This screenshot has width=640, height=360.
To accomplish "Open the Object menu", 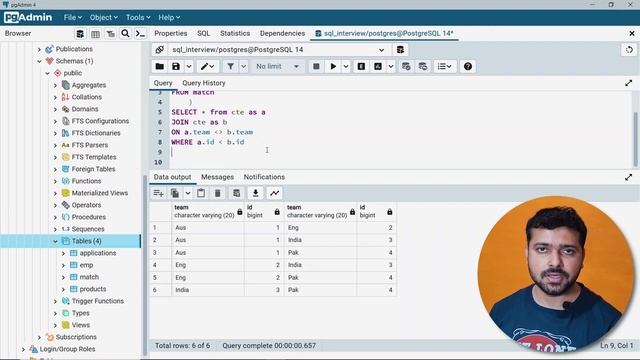I will coord(104,18).
